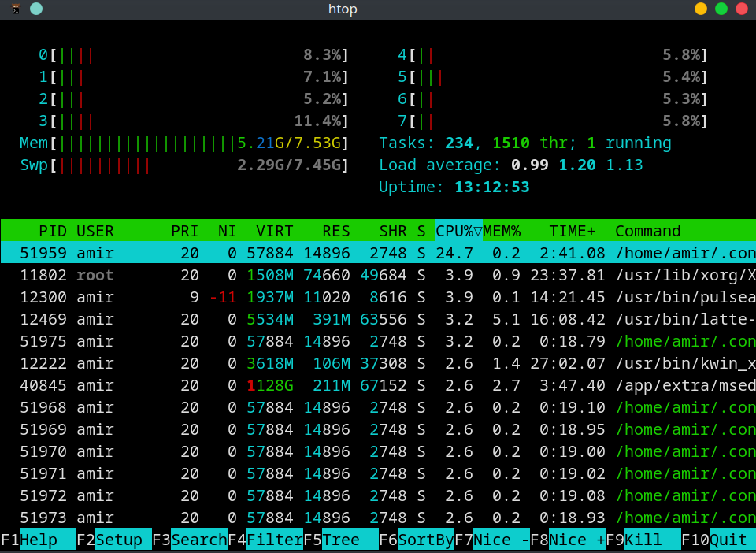Click the CPU 3 usage meter at 11.4%
The height and width of the screenshot is (553, 756).
click(x=194, y=121)
